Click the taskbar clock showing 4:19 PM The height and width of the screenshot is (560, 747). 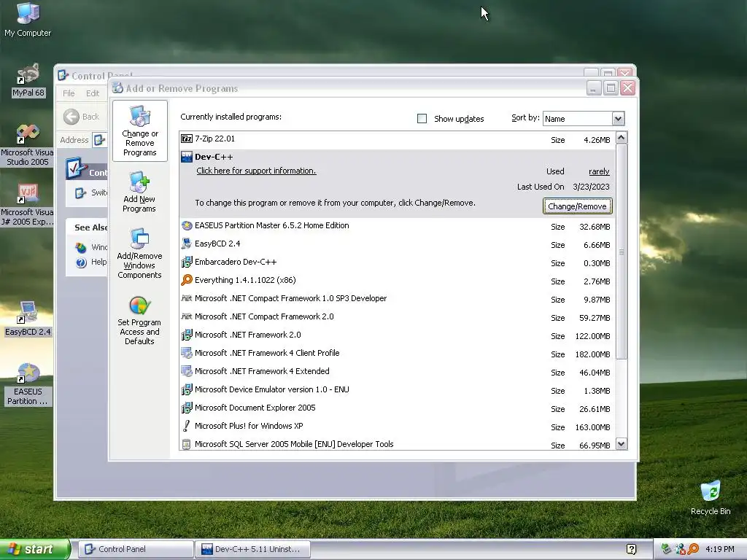[x=719, y=549]
